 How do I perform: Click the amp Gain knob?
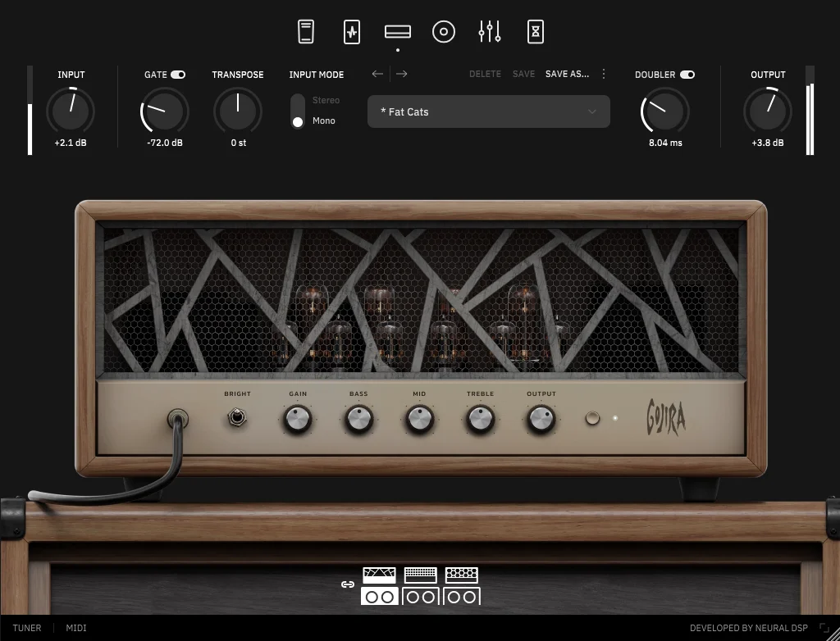pyautogui.click(x=298, y=419)
